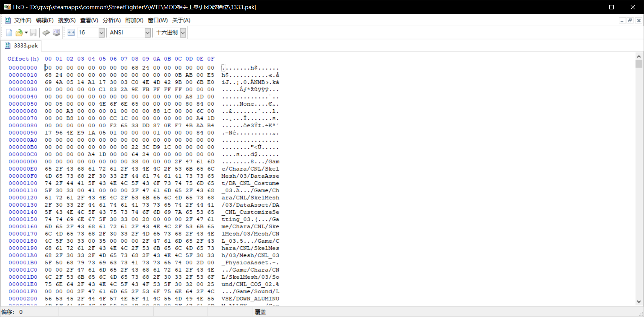Click hex byte 38 in row 000000D0
The height and width of the screenshot is (317, 644).
pos(135,162)
